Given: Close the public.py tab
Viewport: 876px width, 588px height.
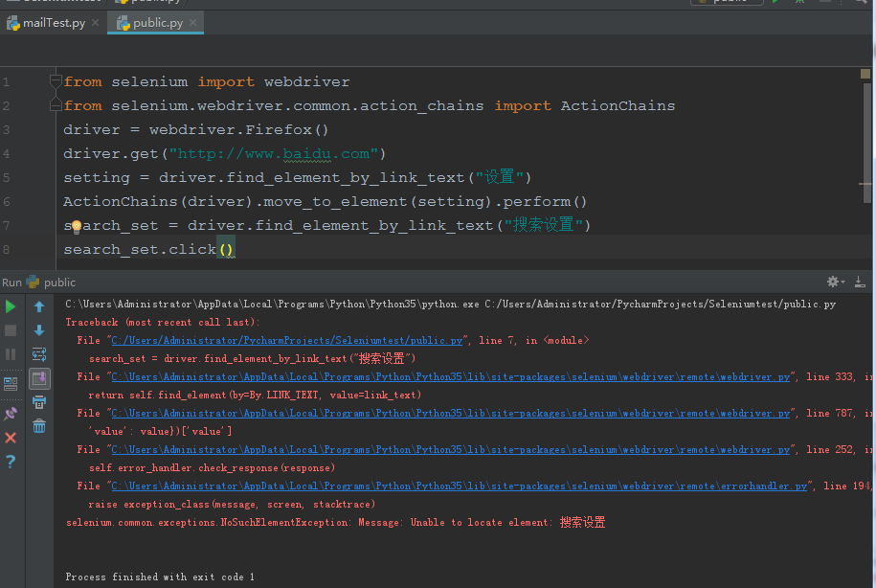Looking at the screenshot, I should 192,23.
